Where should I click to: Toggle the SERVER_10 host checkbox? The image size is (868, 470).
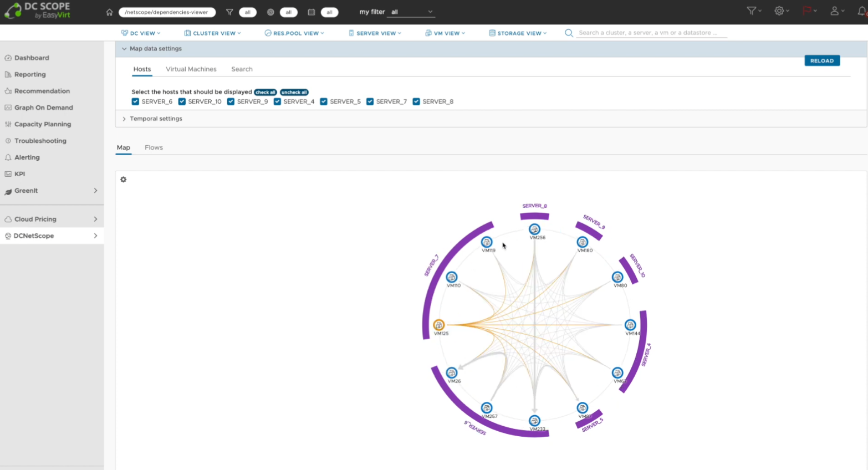coord(182,101)
